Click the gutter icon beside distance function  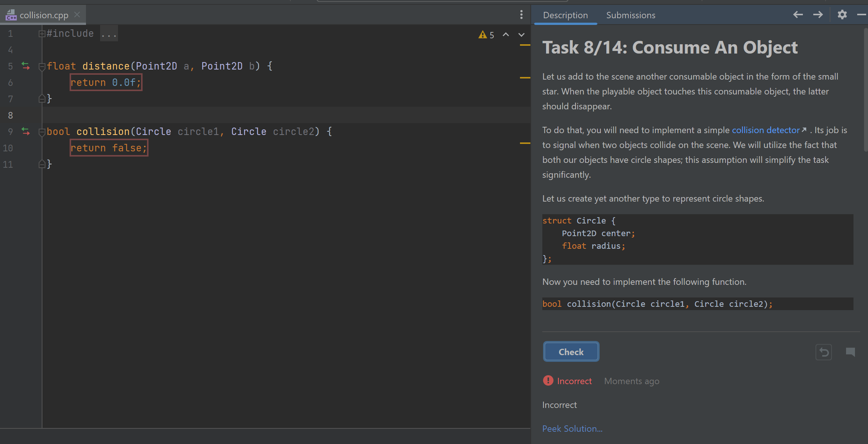pyautogui.click(x=26, y=66)
